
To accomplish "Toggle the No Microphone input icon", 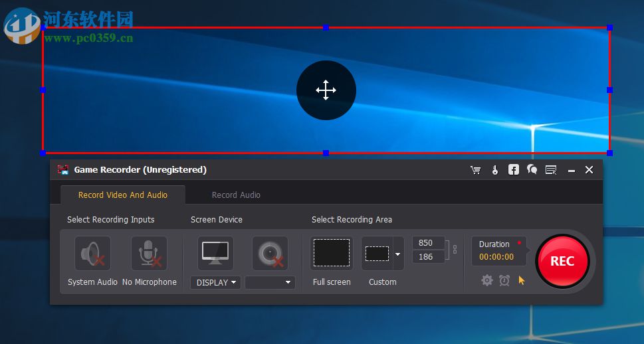I will point(149,253).
